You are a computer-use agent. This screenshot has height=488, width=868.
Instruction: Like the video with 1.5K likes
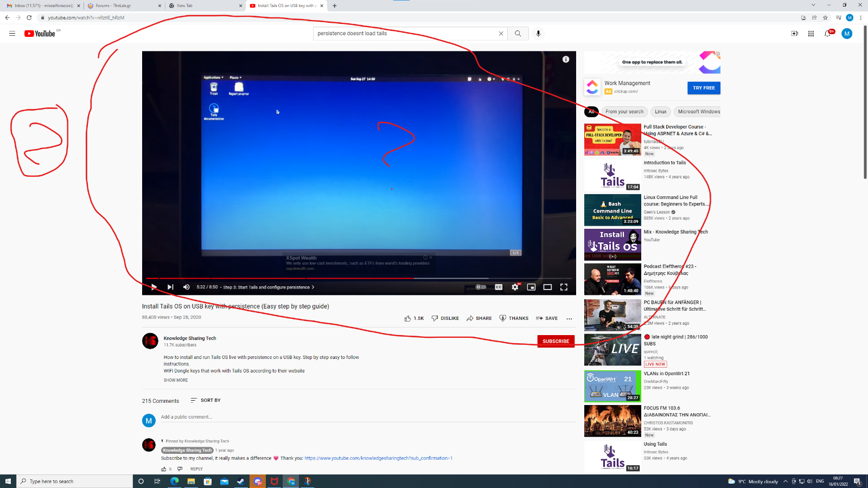(414, 318)
